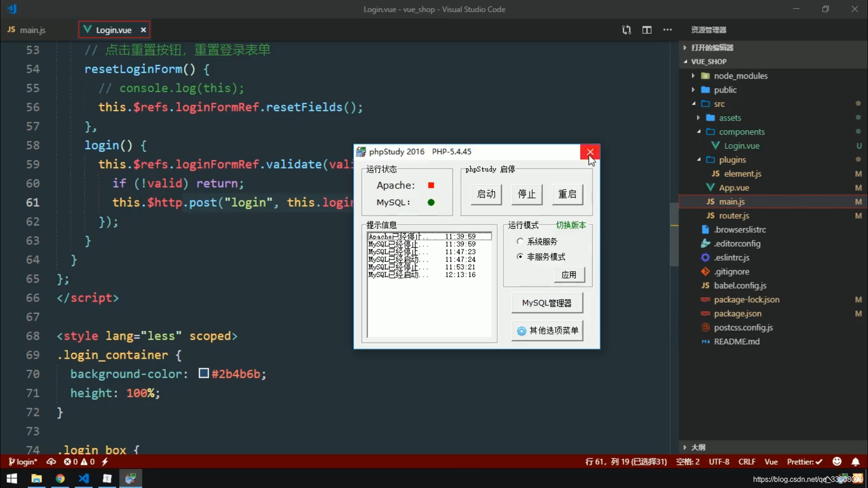
Task: Click the line and column position indicator
Action: (x=626, y=462)
